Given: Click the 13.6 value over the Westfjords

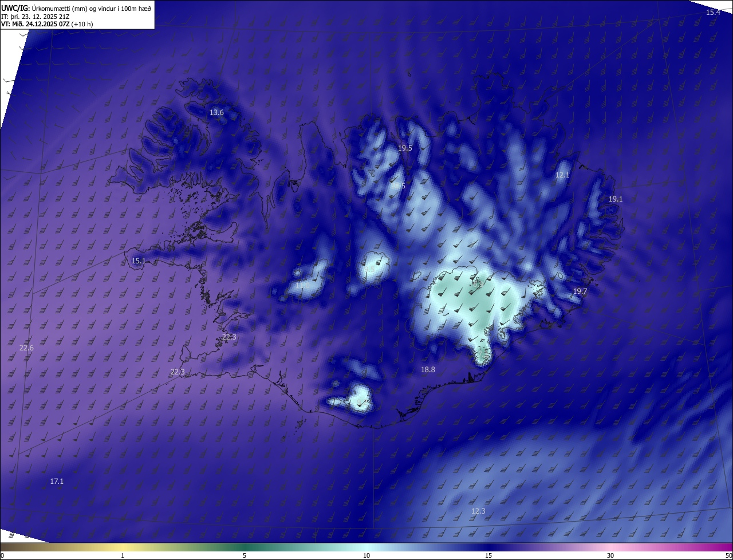Looking at the screenshot, I should (216, 113).
